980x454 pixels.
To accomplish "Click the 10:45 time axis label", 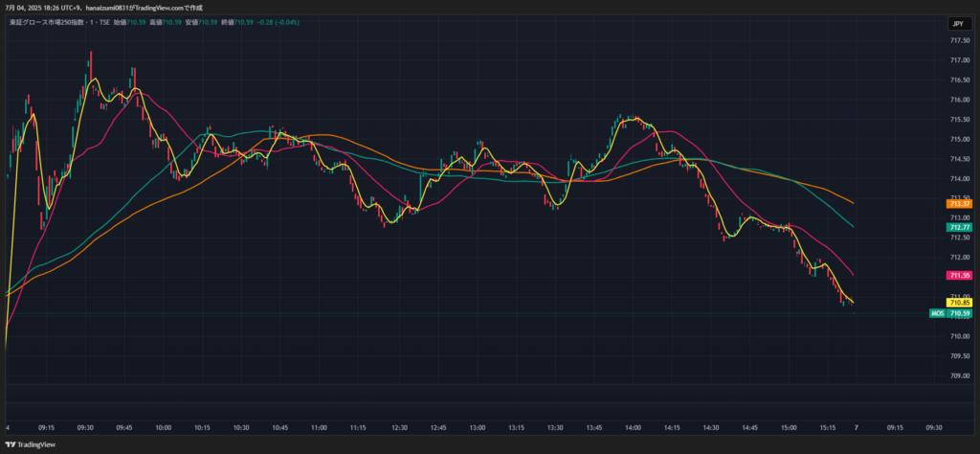I will [x=280, y=428].
